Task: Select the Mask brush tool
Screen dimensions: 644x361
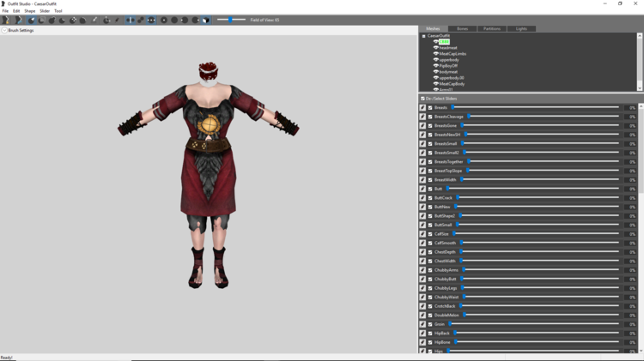Action: tap(41, 20)
